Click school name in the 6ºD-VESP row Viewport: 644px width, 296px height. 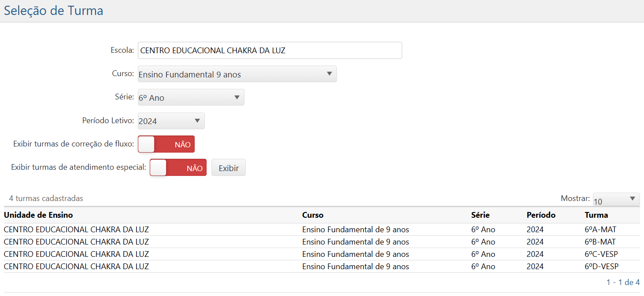(76, 267)
